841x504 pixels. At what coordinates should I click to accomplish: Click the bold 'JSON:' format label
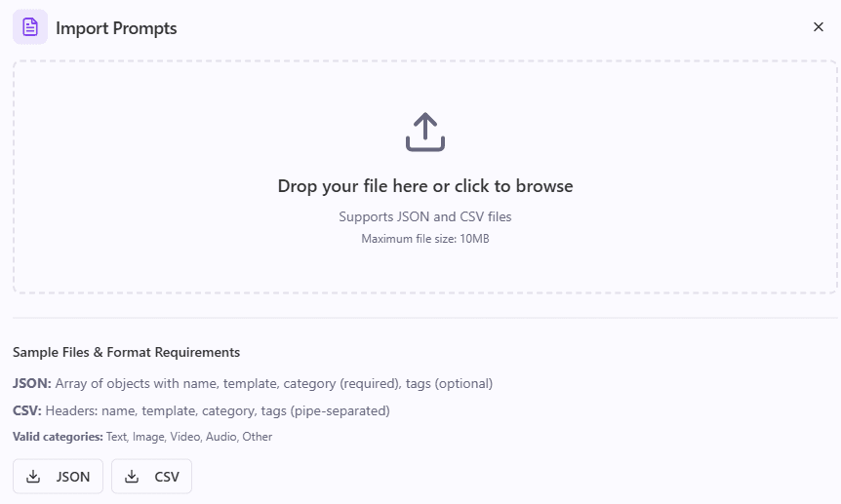31,383
